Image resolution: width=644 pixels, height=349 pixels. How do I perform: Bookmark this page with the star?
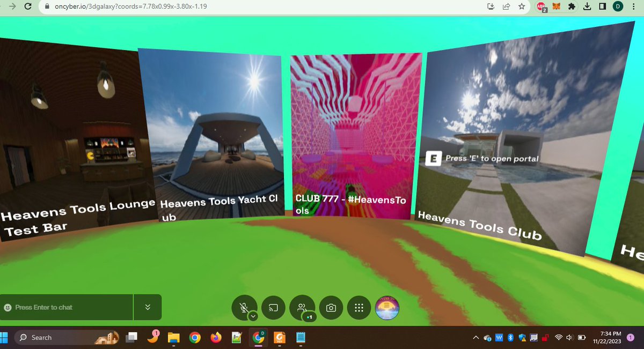[521, 6]
